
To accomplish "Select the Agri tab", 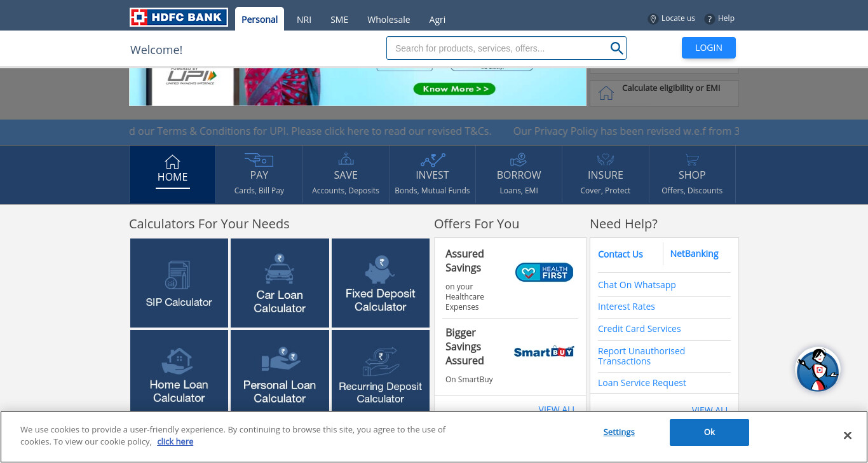I will 437,20.
